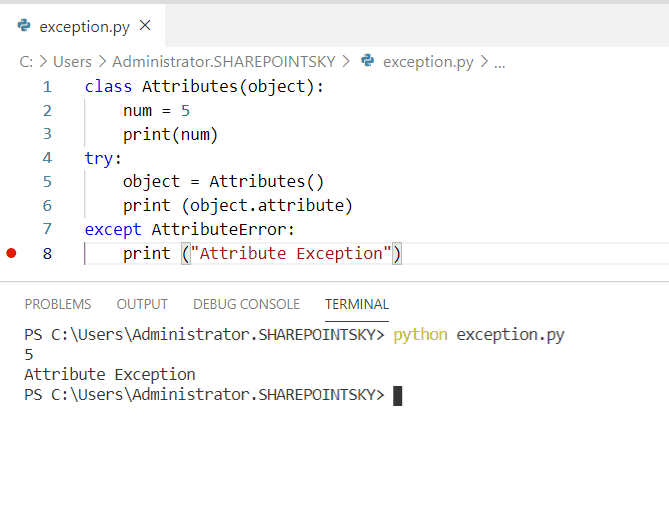This screenshot has height=524, width=669.
Task: Click 'python' command in terminal
Action: 420,335
